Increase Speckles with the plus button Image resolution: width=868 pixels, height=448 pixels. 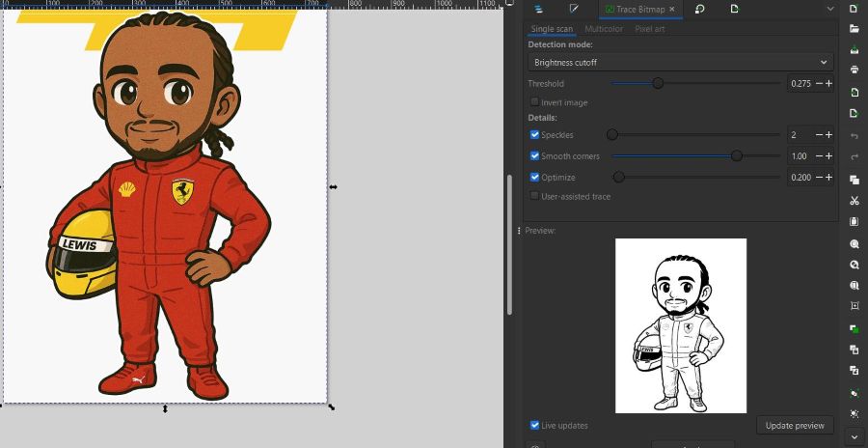828,135
